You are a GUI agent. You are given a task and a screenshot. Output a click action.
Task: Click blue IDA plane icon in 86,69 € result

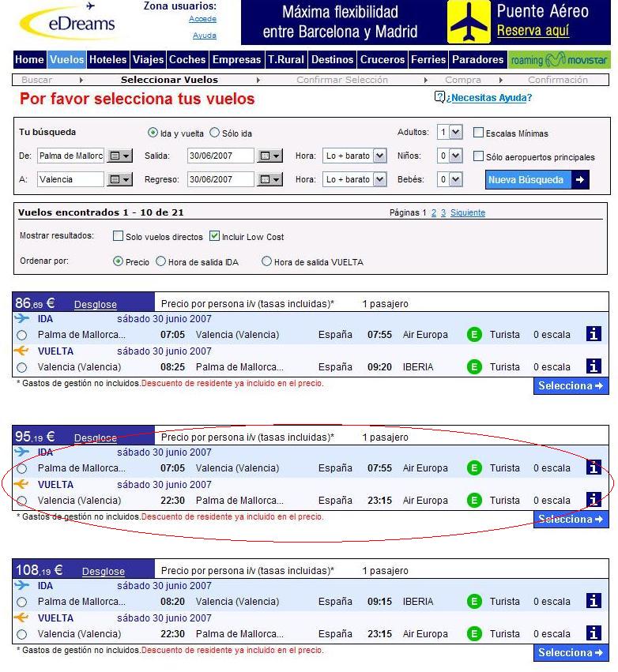point(21,318)
